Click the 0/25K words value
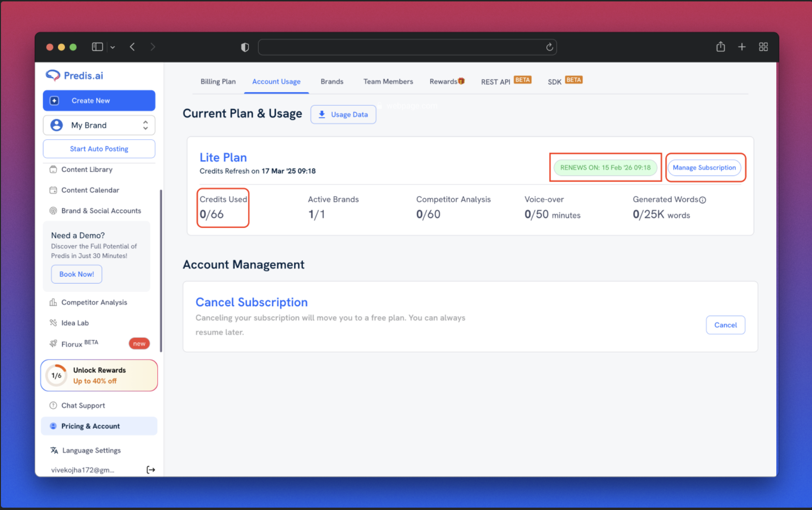This screenshot has width=812, height=510. pos(661,215)
